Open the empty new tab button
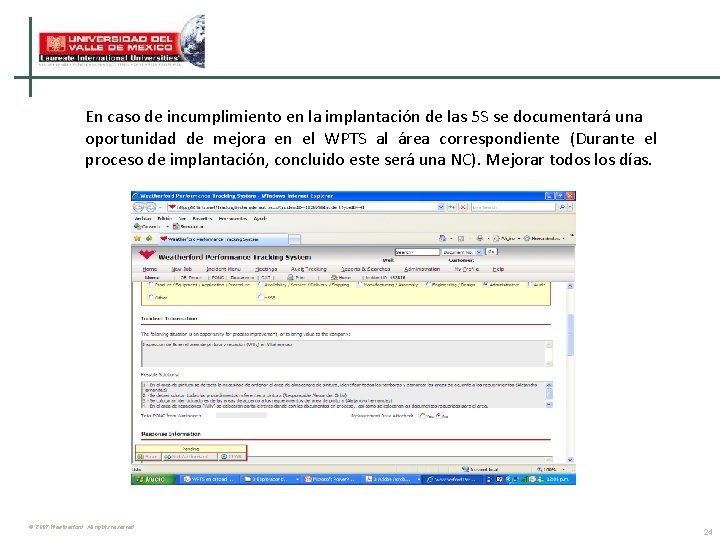The image size is (720, 540). pos(295,239)
